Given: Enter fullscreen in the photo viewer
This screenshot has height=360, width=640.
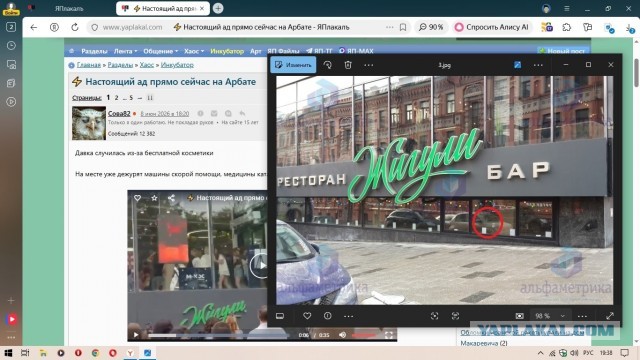Looking at the screenshot, I should click(610, 316).
